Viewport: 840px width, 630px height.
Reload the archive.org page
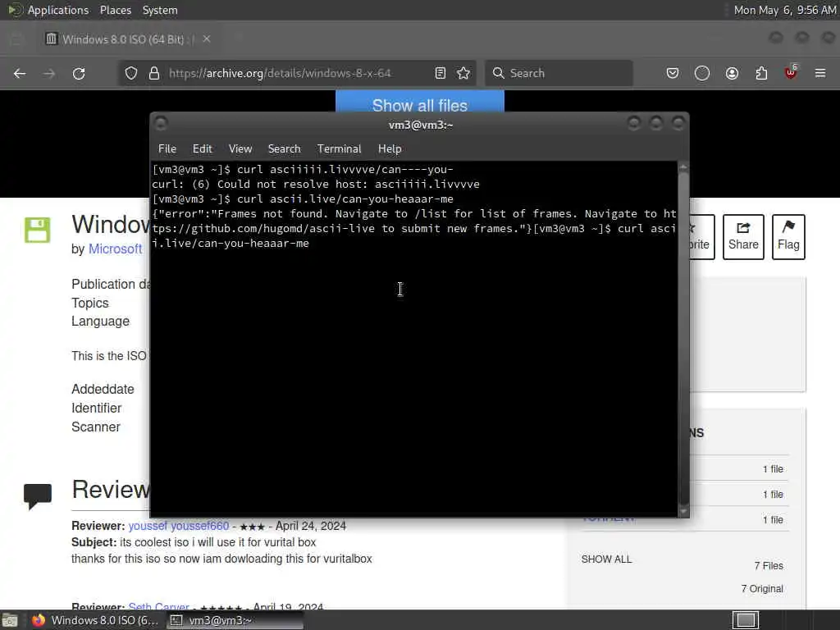[79, 73]
